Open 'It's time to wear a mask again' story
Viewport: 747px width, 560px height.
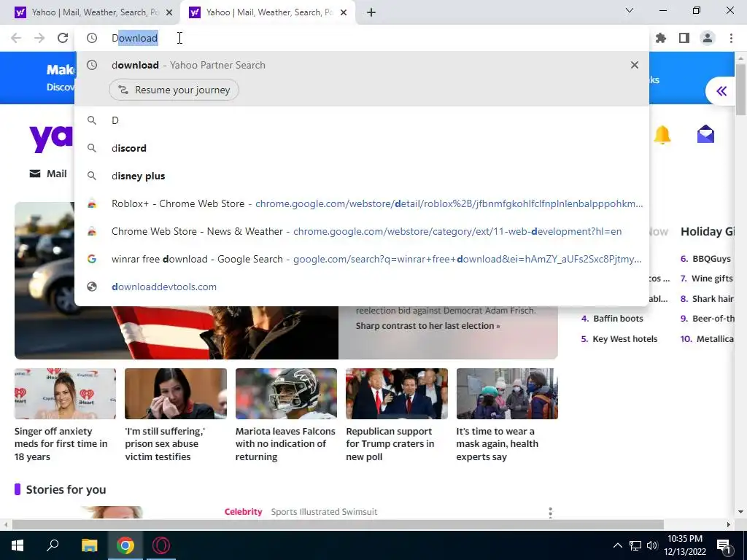click(507, 415)
